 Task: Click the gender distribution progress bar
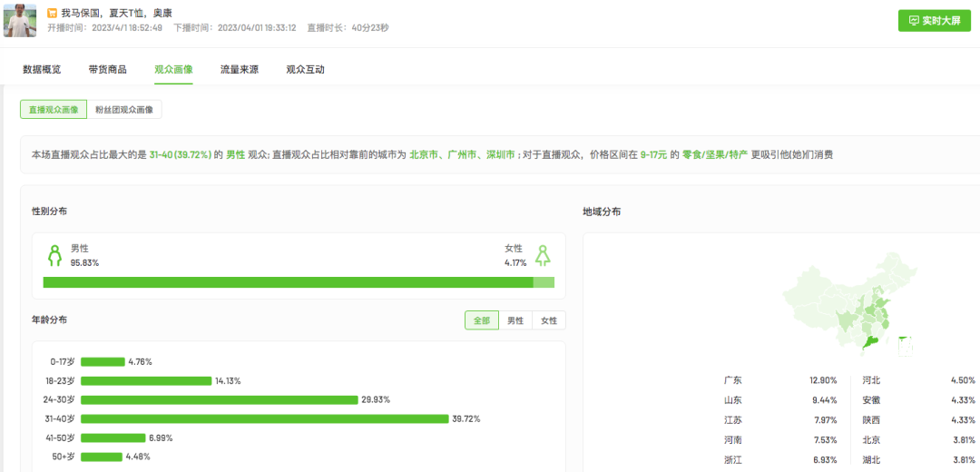299,282
